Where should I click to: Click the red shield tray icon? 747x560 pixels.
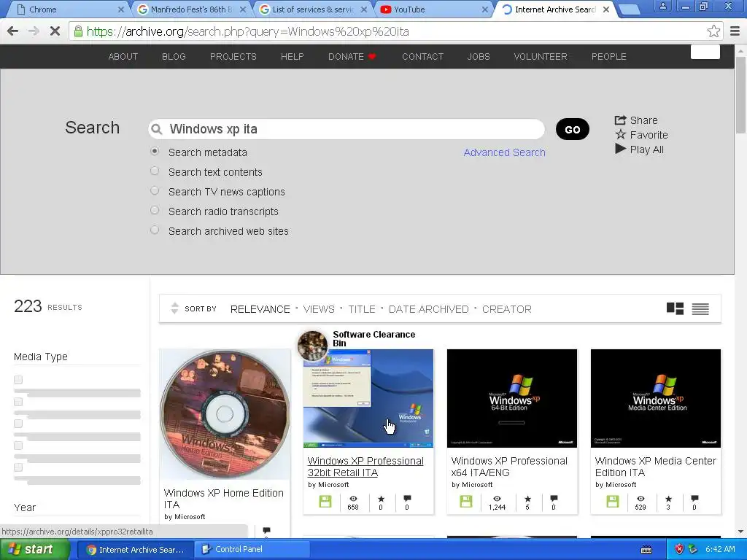pyautogui.click(x=679, y=549)
